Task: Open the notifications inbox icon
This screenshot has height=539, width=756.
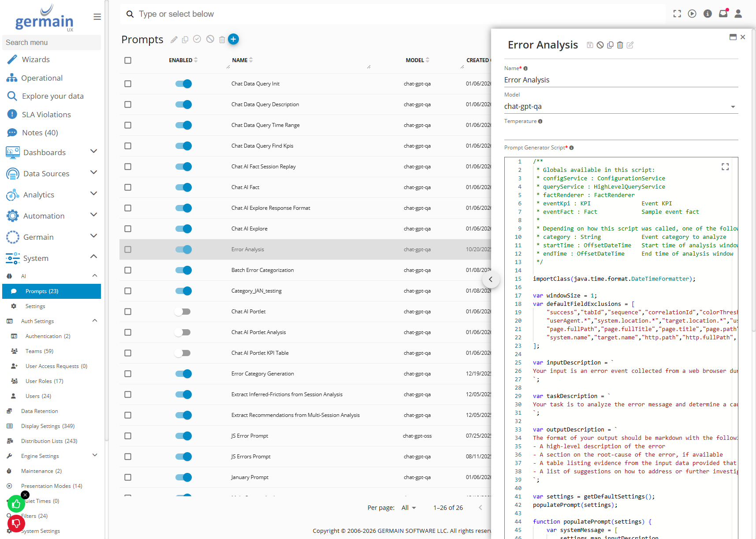Action: (723, 14)
